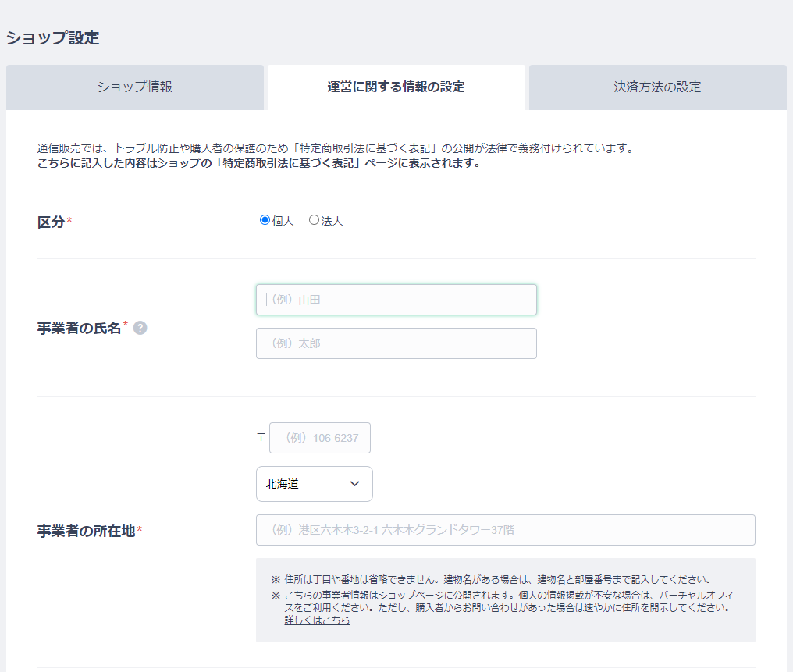Focus the surname field with placeholder 山田
The width and height of the screenshot is (793, 672).
pyautogui.click(x=396, y=300)
